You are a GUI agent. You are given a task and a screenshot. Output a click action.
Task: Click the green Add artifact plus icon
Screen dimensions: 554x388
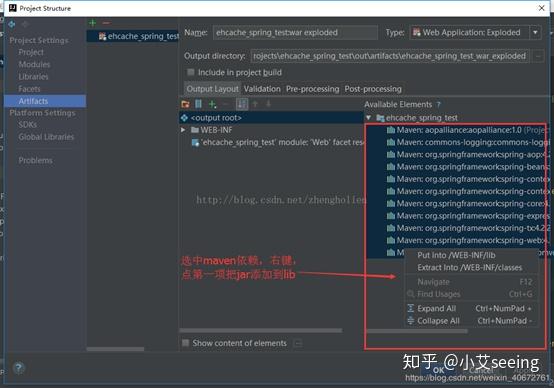[x=93, y=23]
